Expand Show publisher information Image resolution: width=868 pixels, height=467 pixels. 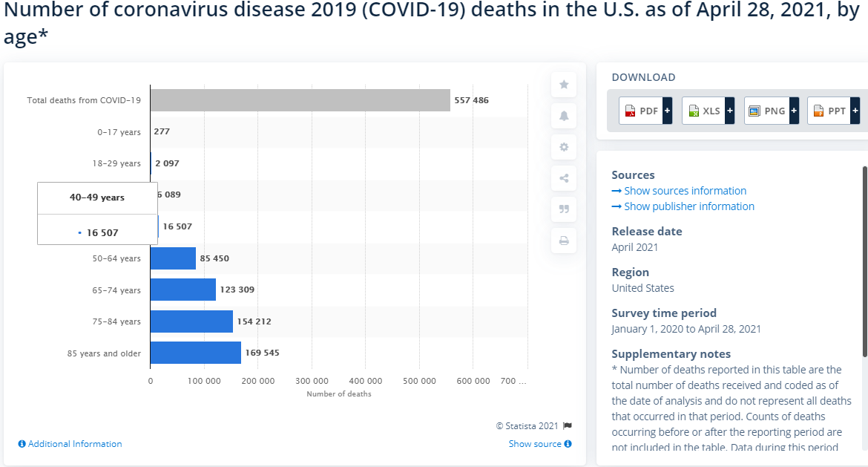688,206
